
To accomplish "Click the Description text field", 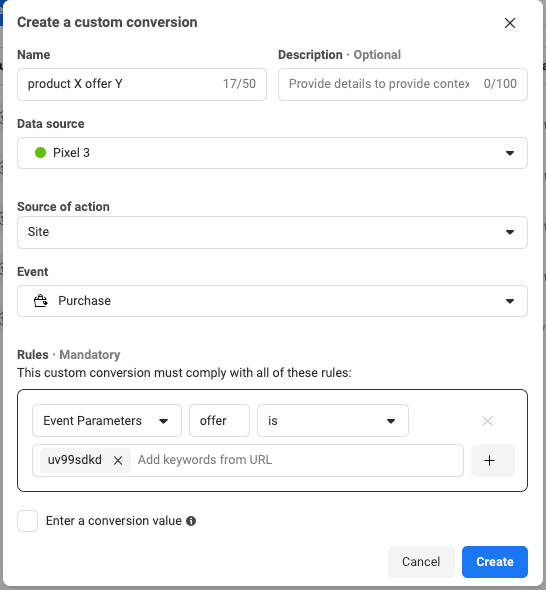I will (x=403, y=84).
